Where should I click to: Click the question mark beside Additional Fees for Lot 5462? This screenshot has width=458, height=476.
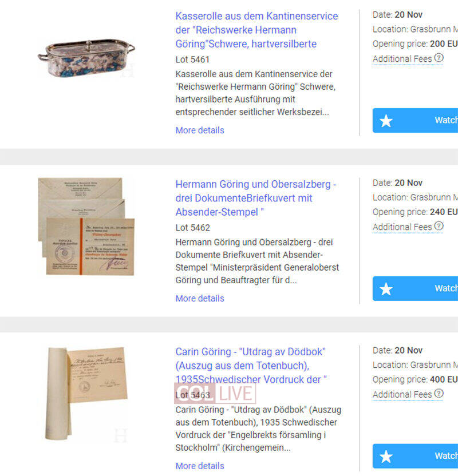pyautogui.click(x=439, y=226)
